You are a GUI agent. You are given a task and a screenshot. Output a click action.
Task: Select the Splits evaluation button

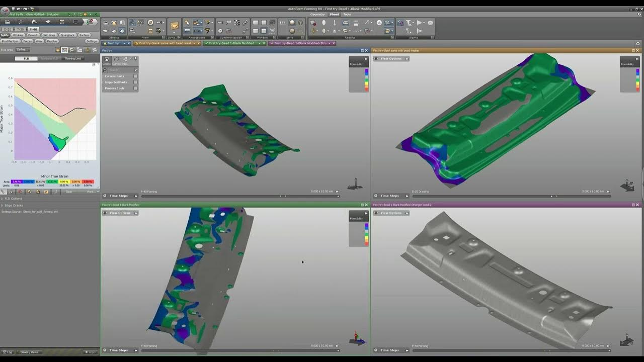click(x=5, y=35)
